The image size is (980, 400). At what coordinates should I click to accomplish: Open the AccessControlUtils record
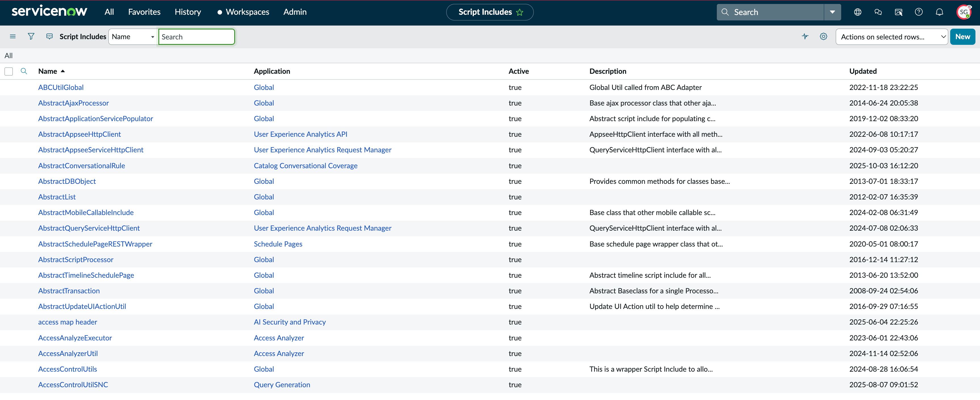click(67, 369)
